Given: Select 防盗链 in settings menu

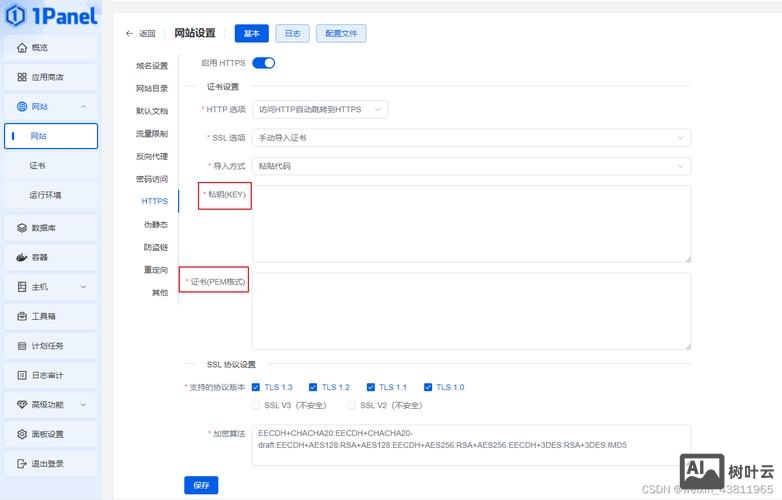Looking at the screenshot, I should coord(156,247).
